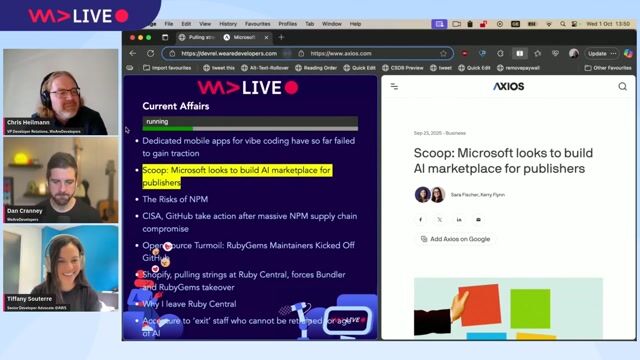Reload the page with the refresh icon
This screenshot has height=360, width=640.
tap(151, 53)
